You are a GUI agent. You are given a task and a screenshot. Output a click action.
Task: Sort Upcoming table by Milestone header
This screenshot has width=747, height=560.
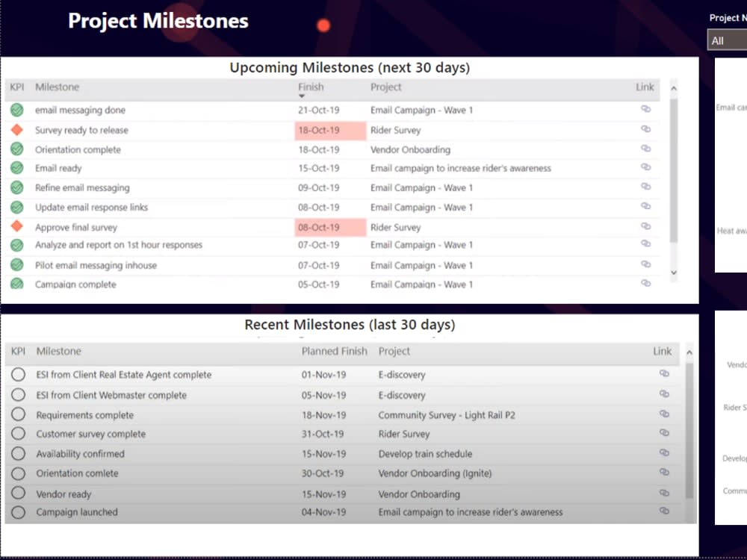58,87
